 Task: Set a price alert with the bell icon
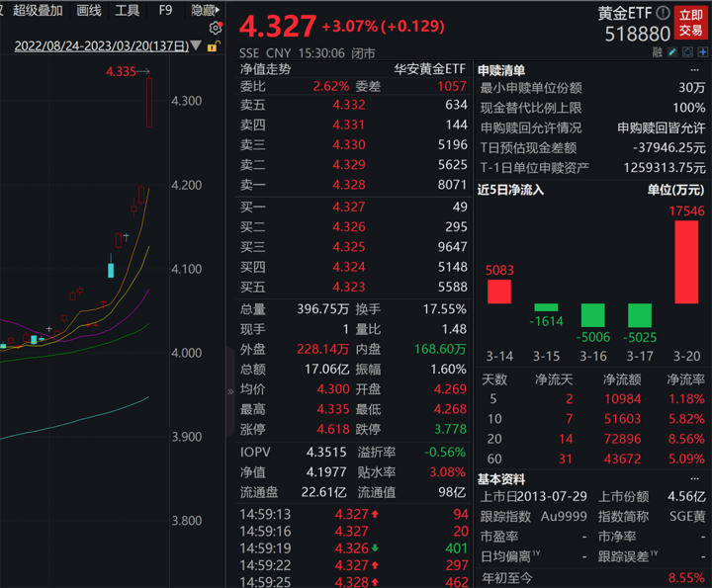[x=688, y=52]
